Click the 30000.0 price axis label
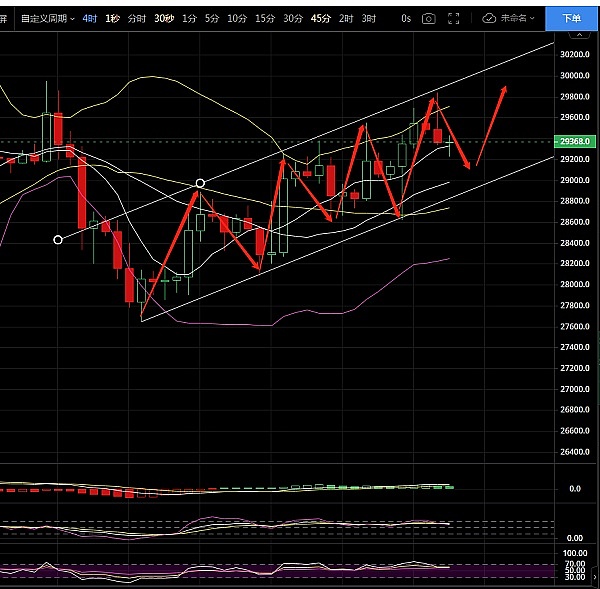 575,76
